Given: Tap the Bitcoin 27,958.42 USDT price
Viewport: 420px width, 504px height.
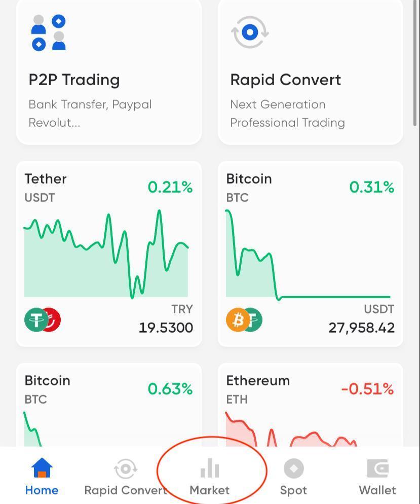Looking at the screenshot, I should (x=361, y=328).
